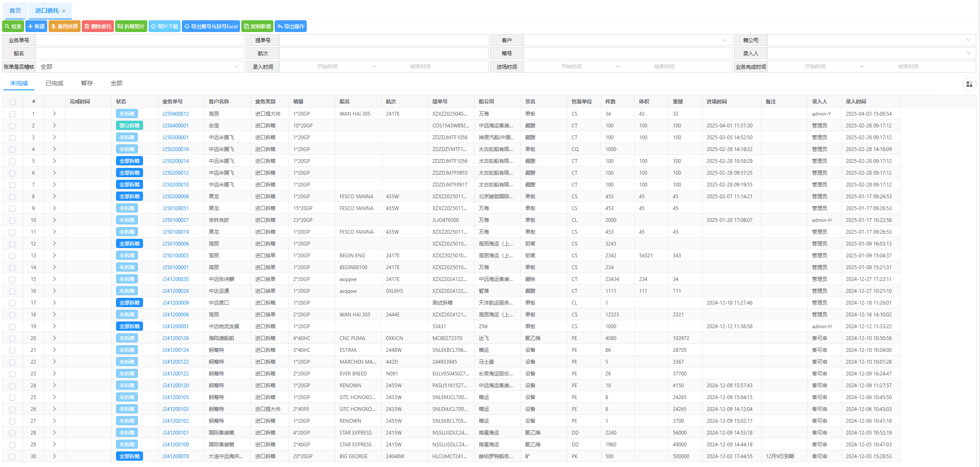
Task: Expand row 2 details chevron
Action: point(54,126)
